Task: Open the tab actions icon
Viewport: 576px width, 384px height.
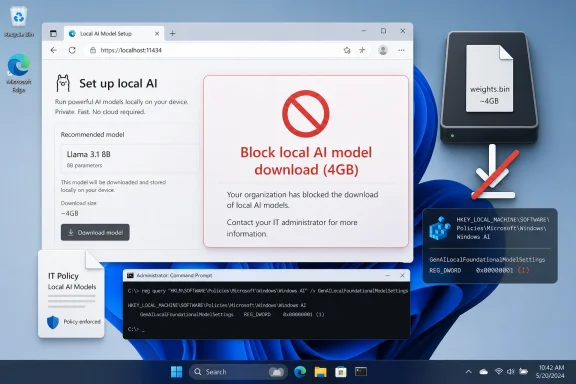Action: point(53,33)
